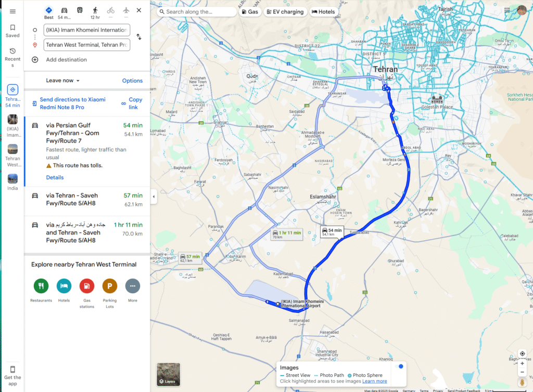Select Transit travel mode
The width and height of the screenshot is (533, 392).
tap(80, 10)
